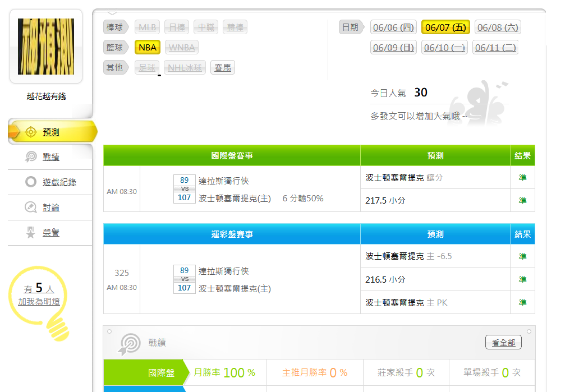Click the circle icon beside 遊戲紀錄
The image size is (579, 392).
[x=31, y=182]
